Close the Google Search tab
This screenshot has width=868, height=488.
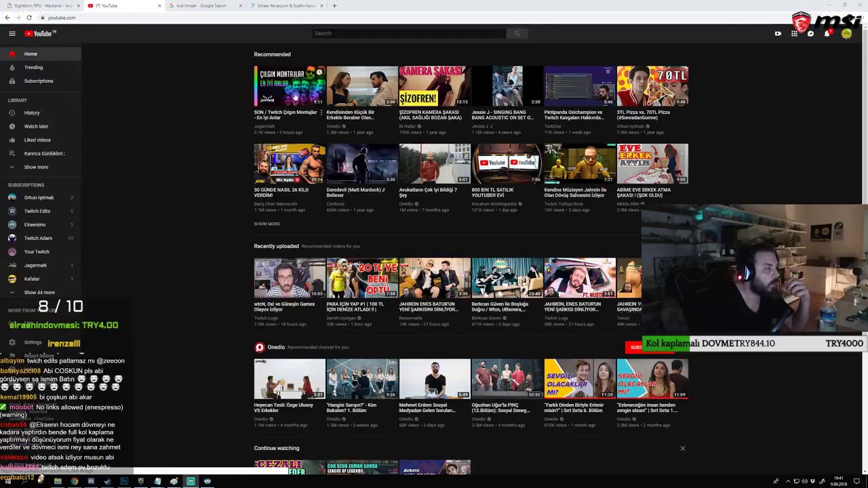[241, 5]
